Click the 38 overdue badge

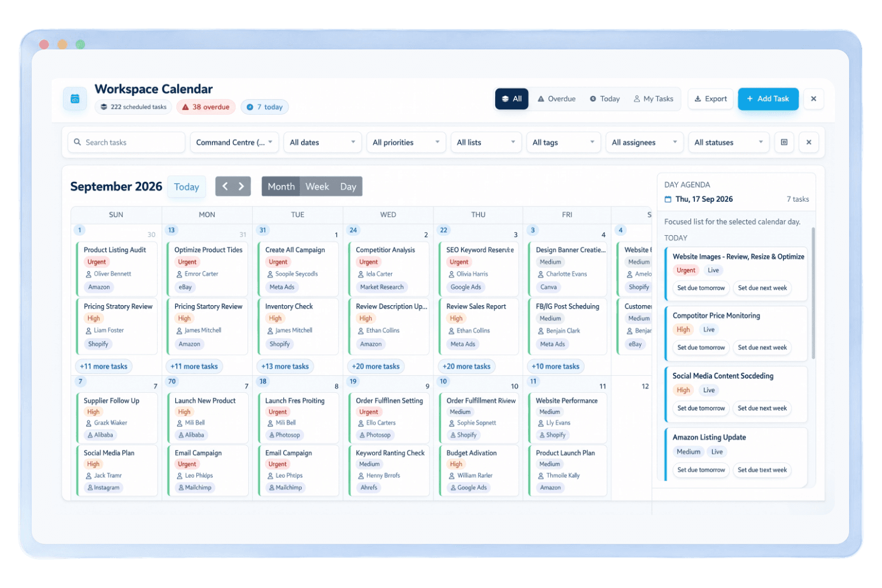206,107
